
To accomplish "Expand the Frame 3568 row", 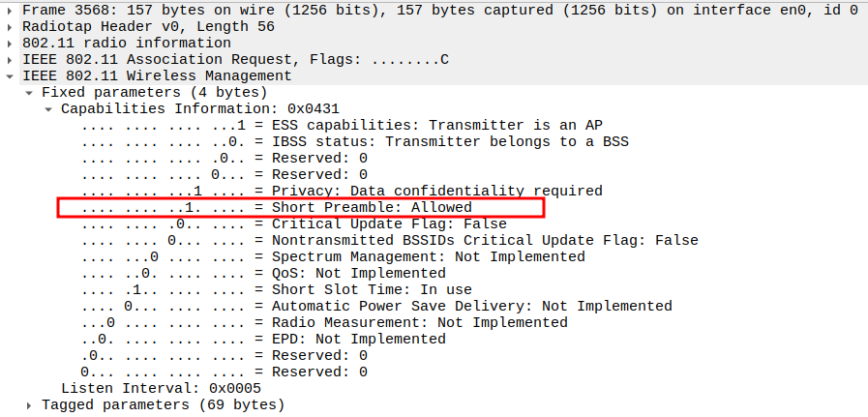I will pyautogui.click(x=11, y=11).
